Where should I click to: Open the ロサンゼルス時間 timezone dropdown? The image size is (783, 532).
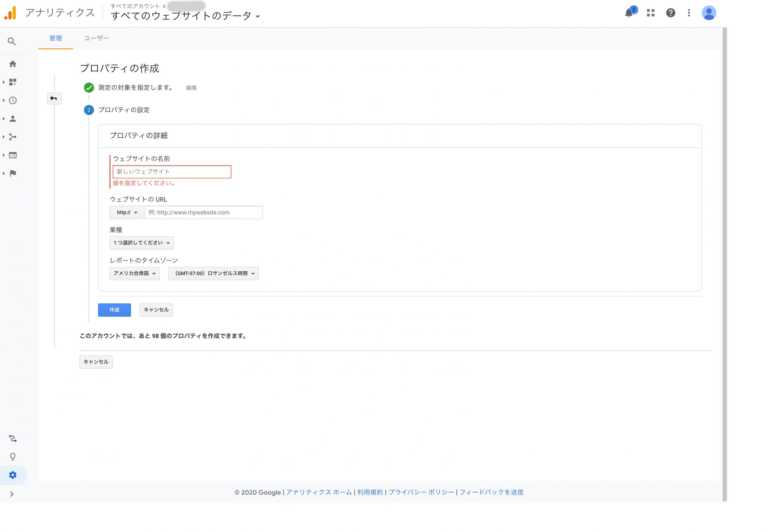[x=213, y=273]
